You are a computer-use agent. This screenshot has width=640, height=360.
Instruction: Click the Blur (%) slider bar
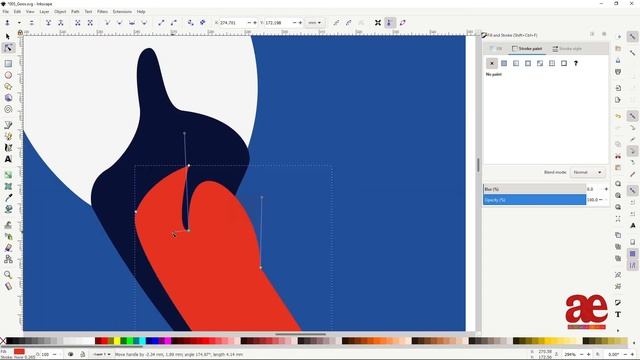tap(534, 189)
